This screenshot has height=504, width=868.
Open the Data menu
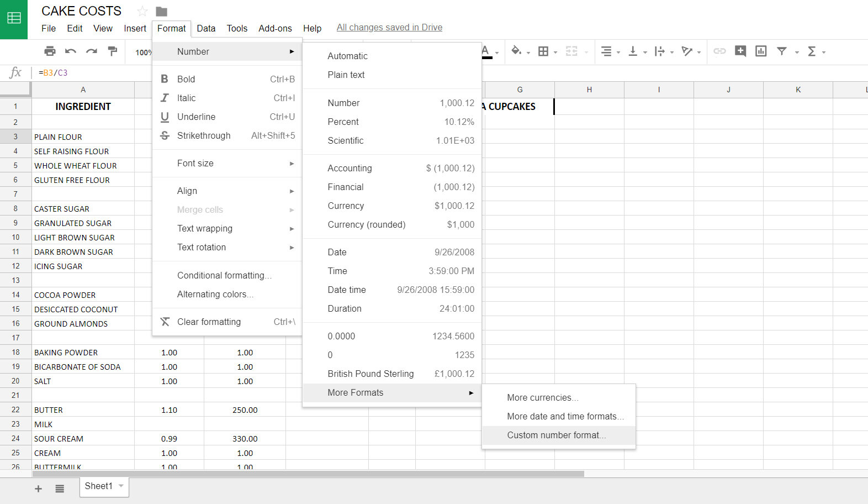point(206,28)
